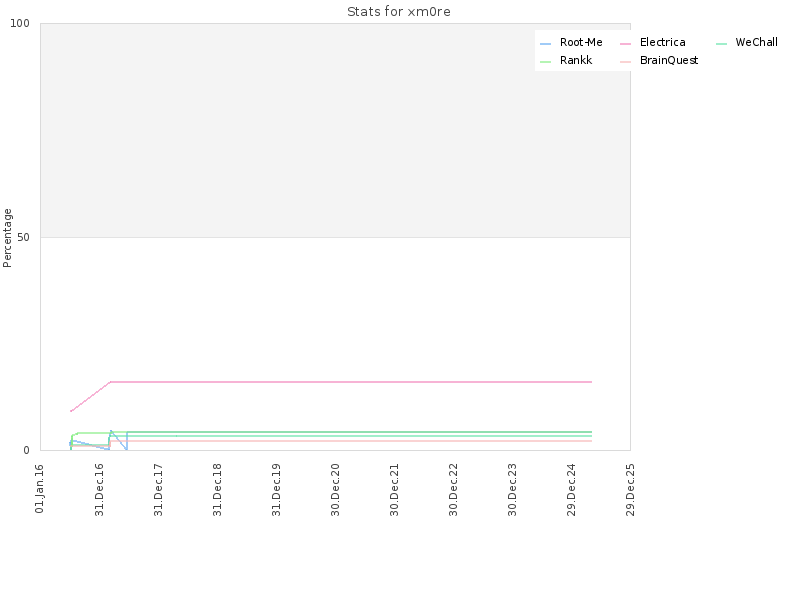The image size is (800, 600).
Task: Click the WeChall teal legend swatch
Action: [721, 44]
